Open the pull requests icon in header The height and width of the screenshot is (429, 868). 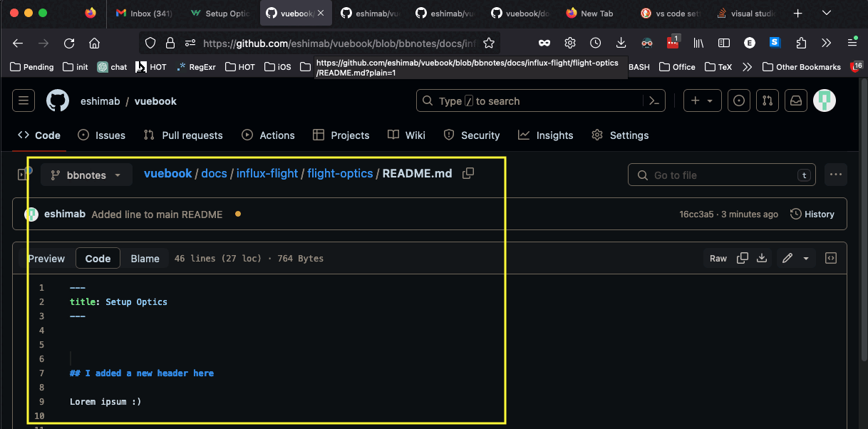[767, 101]
